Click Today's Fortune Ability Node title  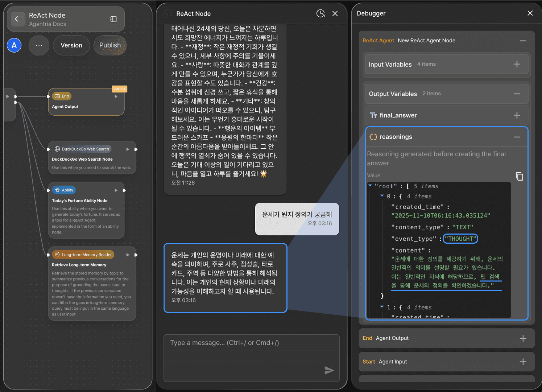[x=80, y=201]
